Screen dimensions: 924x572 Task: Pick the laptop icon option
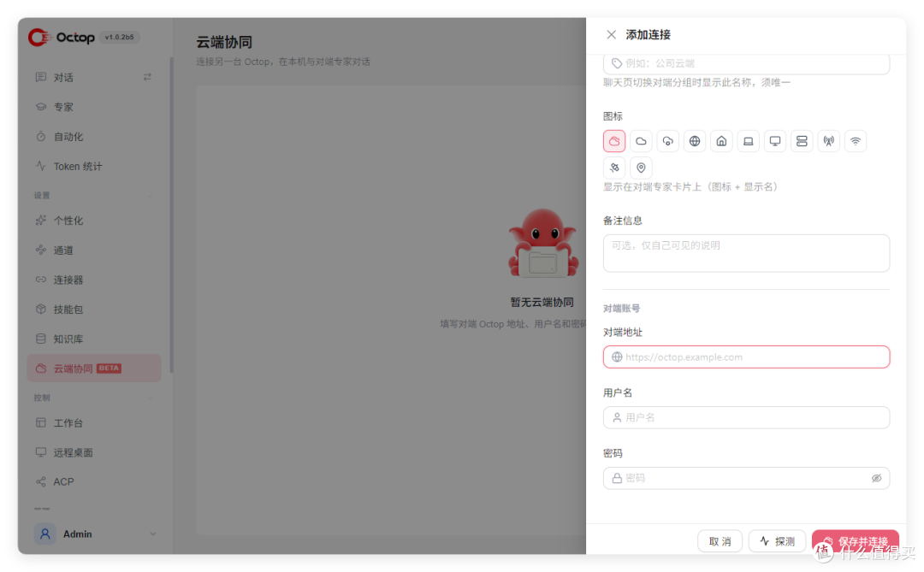749,141
